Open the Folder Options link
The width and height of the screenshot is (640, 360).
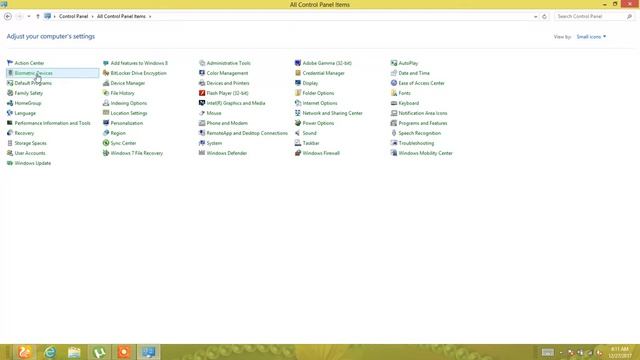pos(318,93)
